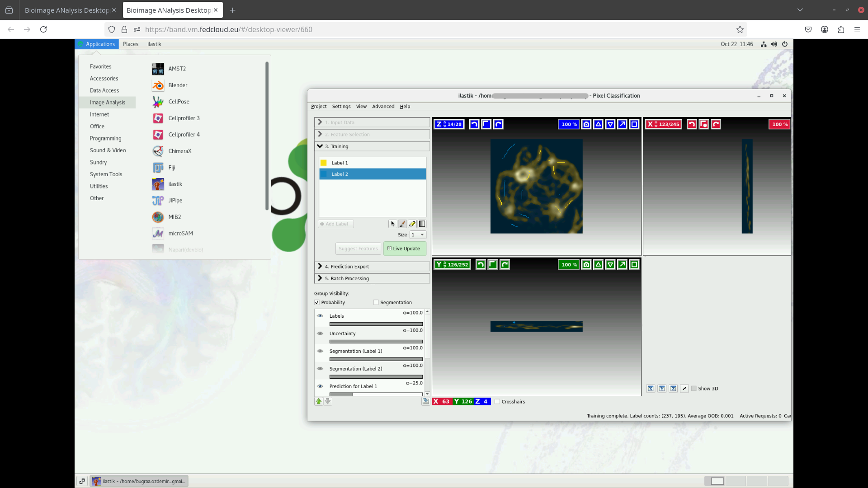Undock the Y view with arrow icon
Image resolution: width=868 pixels, height=488 pixels.
(x=623, y=265)
